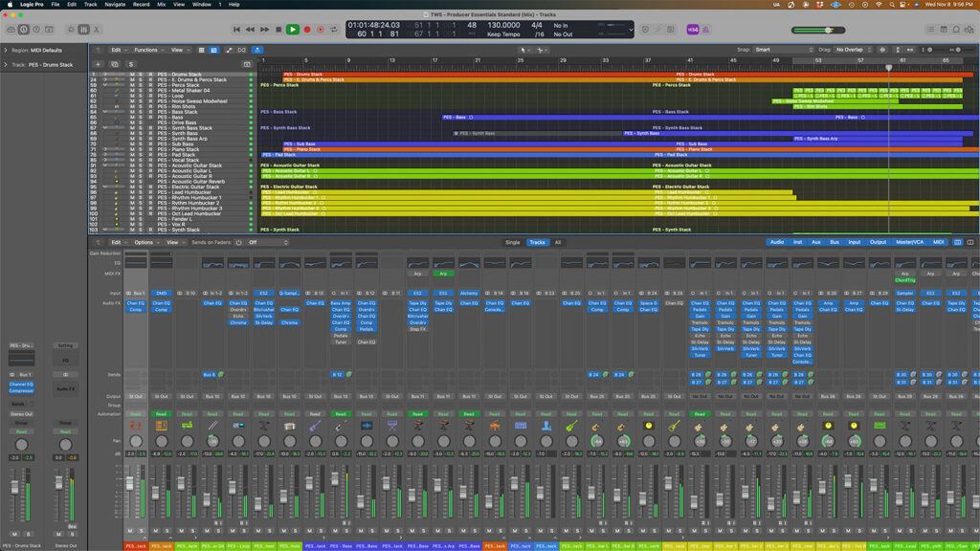Image resolution: width=980 pixels, height=551 pixels.
Task: Enable Cycle mode in the transport bar
Action: point(333,28)
